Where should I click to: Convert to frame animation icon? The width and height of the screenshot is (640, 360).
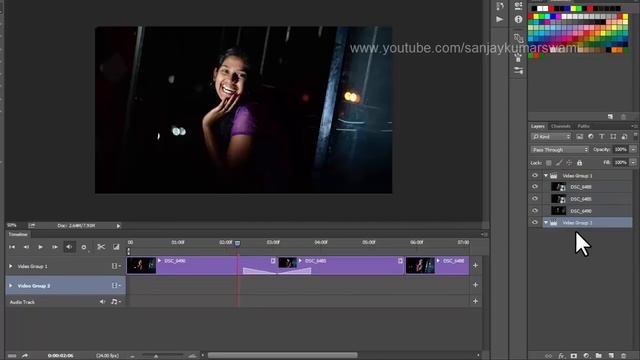tap(12, 356)
